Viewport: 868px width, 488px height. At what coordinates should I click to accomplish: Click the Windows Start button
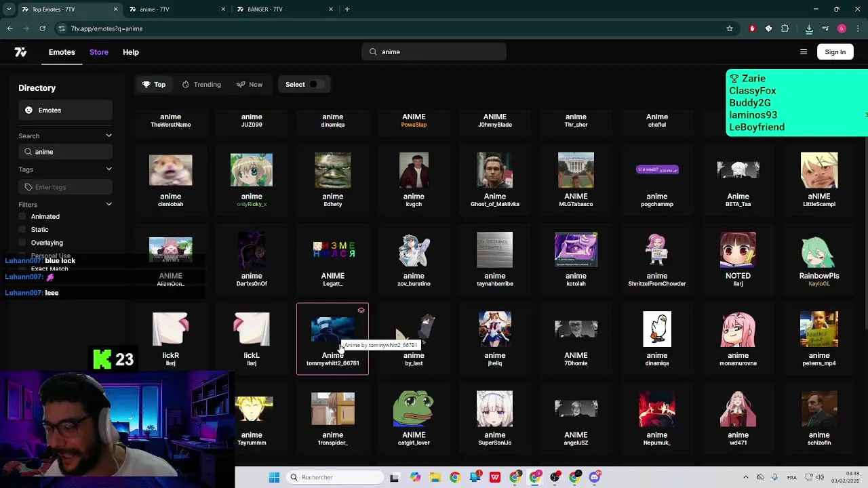275,477
